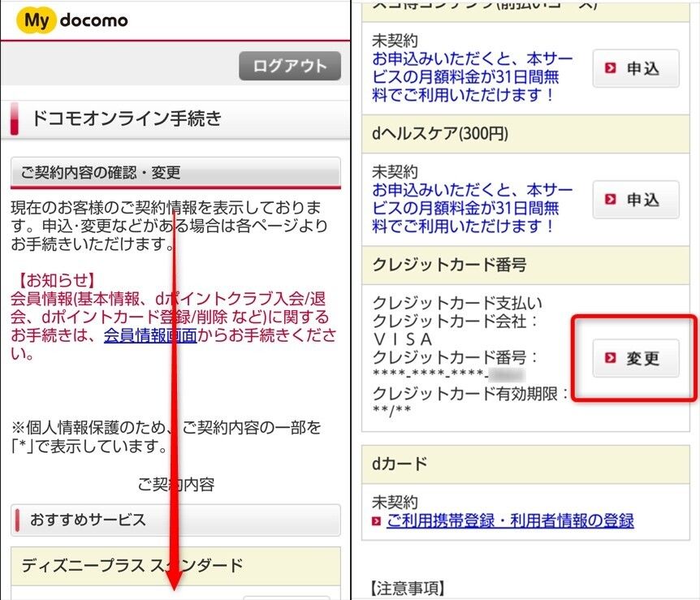
Task: Click the blue promo text above dヘルスケア heading
Action: point(473,77)
